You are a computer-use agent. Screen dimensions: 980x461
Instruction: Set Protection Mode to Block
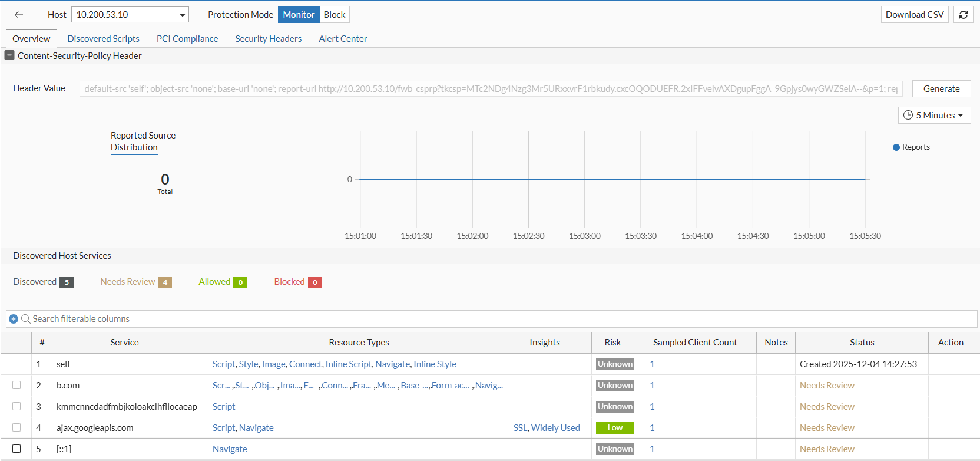(x=335, y=15)
